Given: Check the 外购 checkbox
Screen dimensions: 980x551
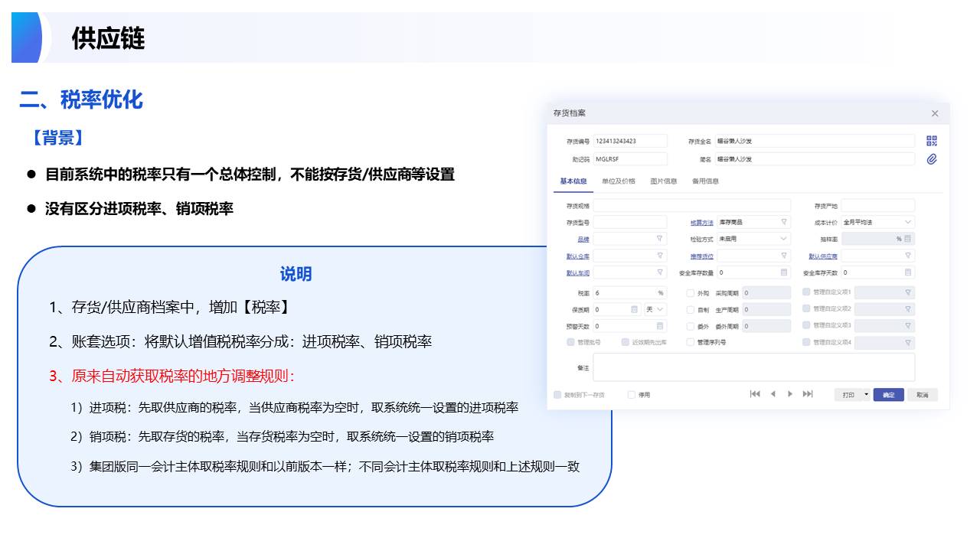Looking at the screenshot, I should coord(691,293).
